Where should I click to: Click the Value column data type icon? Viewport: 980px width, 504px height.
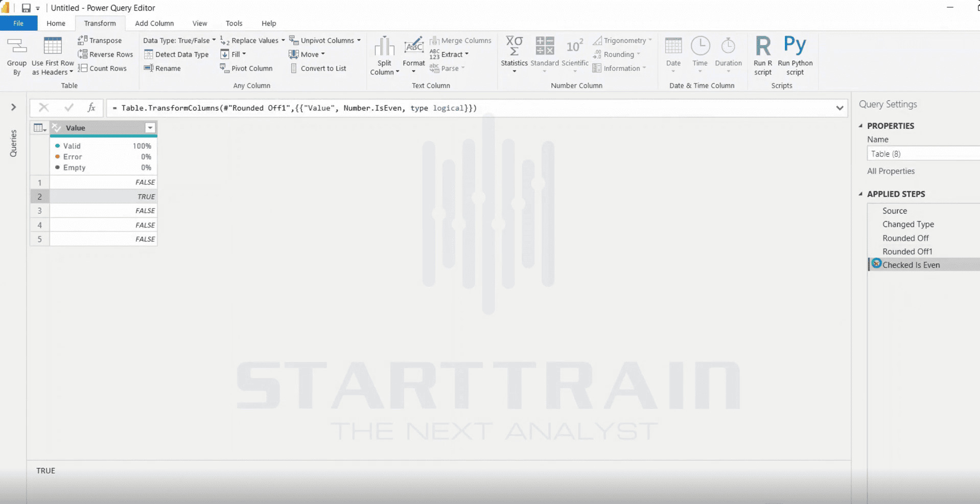(x=57, y=128)
